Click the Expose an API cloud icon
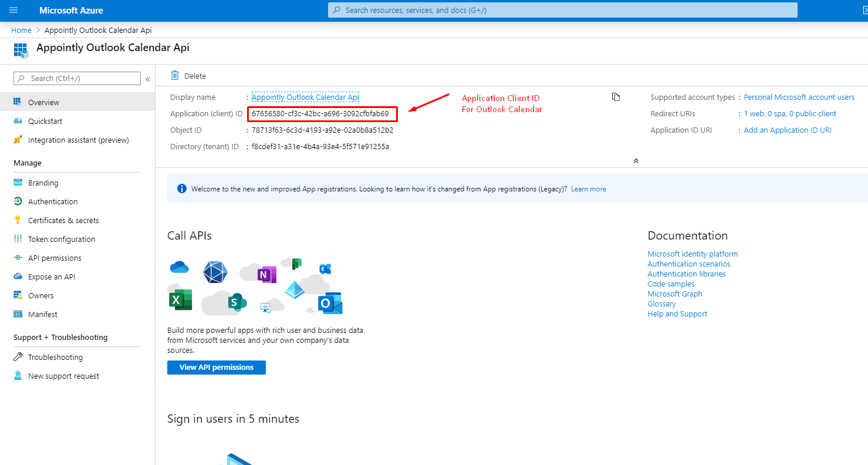This screenshot has height=465, width=868. click(x=18, y=277)
